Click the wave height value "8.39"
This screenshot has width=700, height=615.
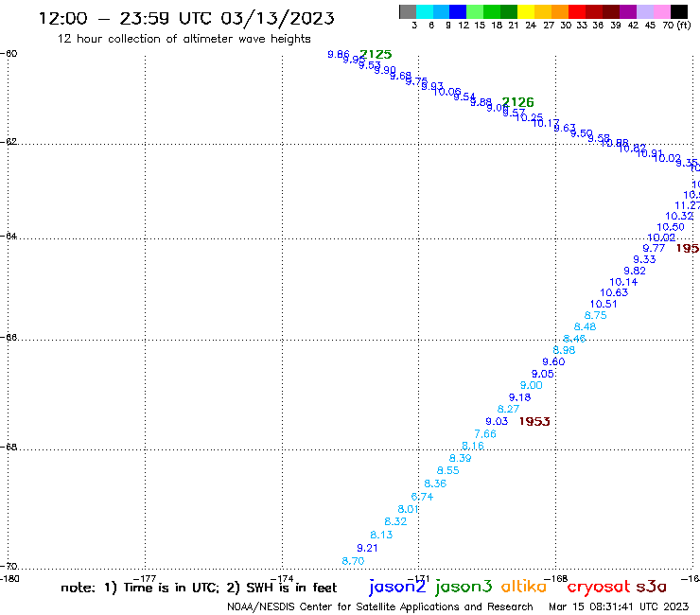tap(461, 458)
